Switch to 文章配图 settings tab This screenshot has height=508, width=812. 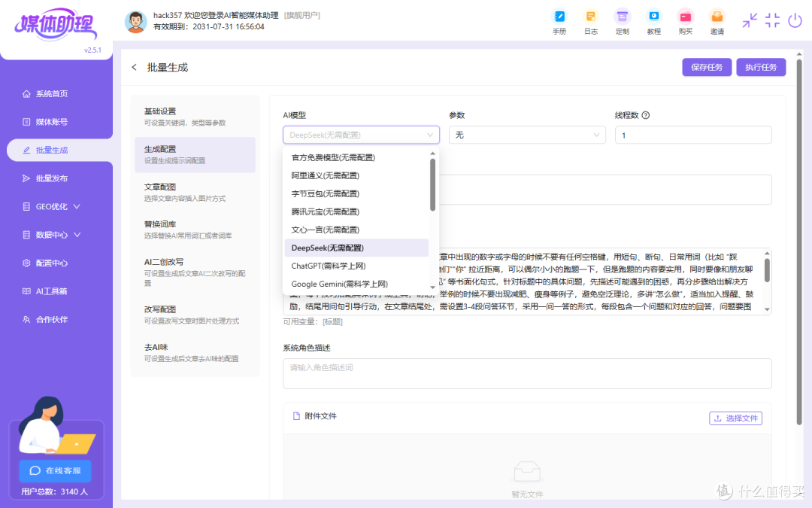[x=195, y=193]
